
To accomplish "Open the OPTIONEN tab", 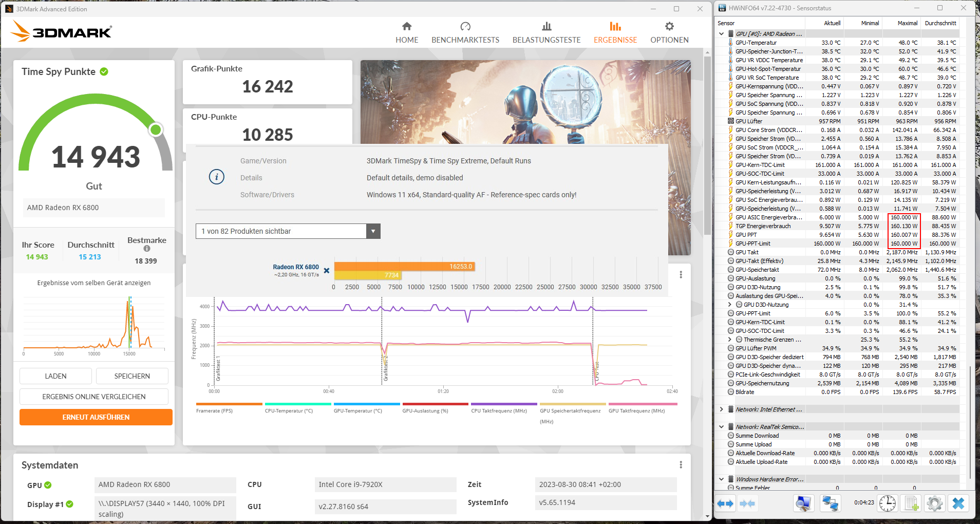I will point(669,33).
